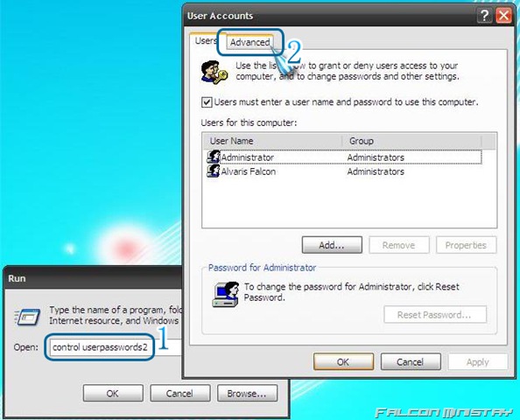Click the Administrator user icon in list
The image size is (520, 420).
[x=214, y=157]
